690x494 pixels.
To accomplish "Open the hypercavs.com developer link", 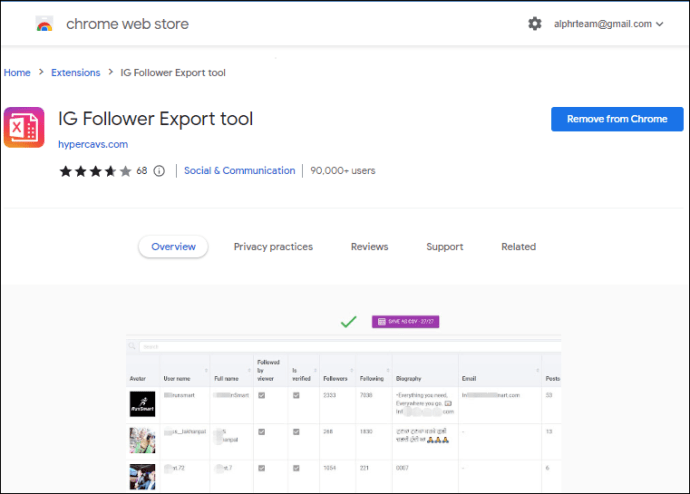I will point(93,144).
